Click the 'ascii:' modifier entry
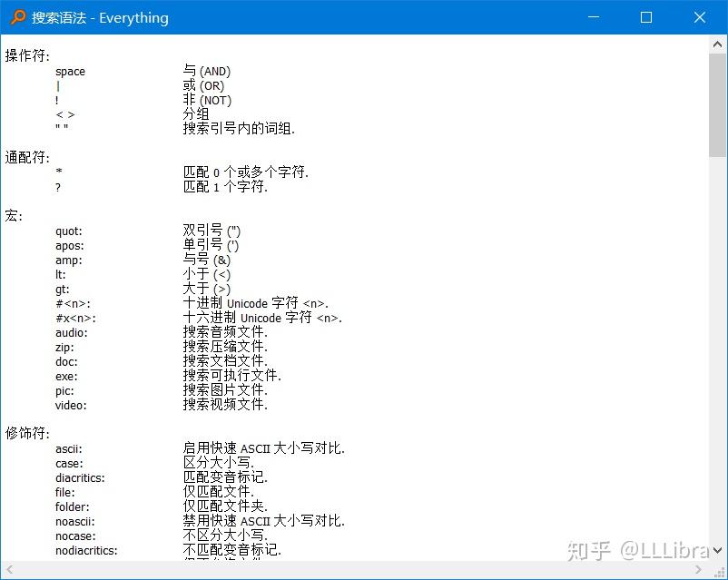Viewport: 728px width, 580px height. 69,449
